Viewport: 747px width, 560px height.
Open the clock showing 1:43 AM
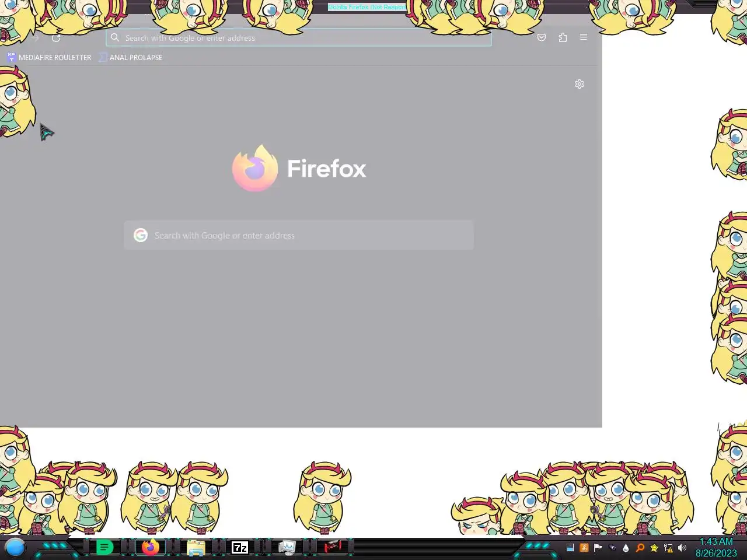[x=716, y=547]
